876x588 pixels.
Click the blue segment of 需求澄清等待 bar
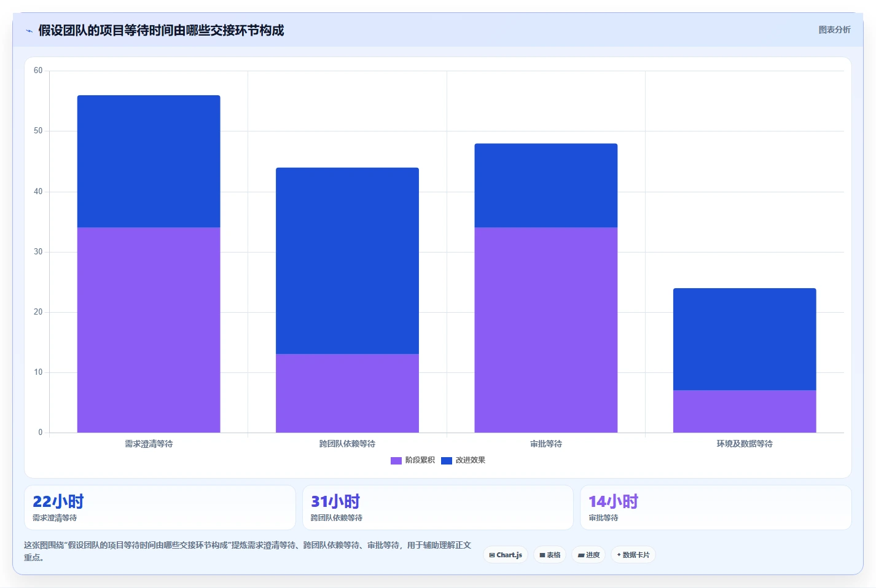point(149,162)
